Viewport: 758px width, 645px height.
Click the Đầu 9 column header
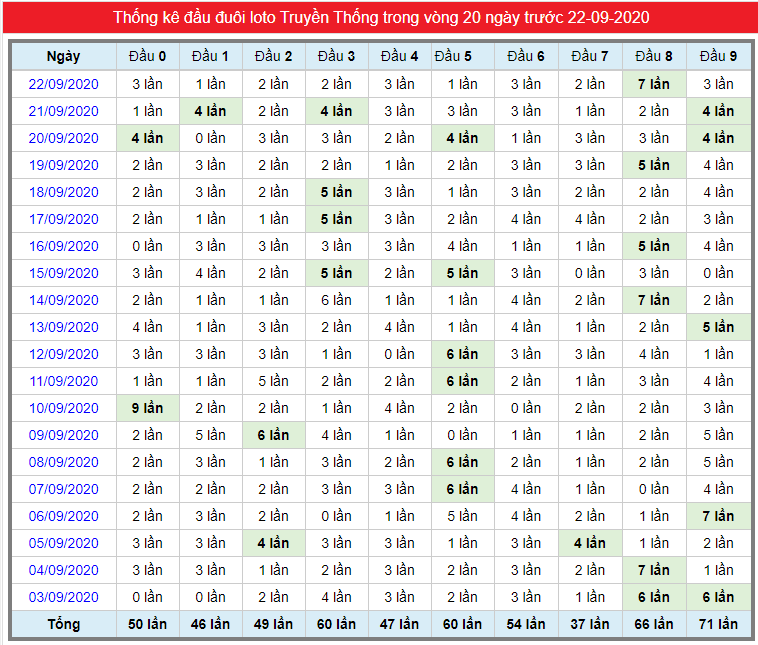coord(718,57)
